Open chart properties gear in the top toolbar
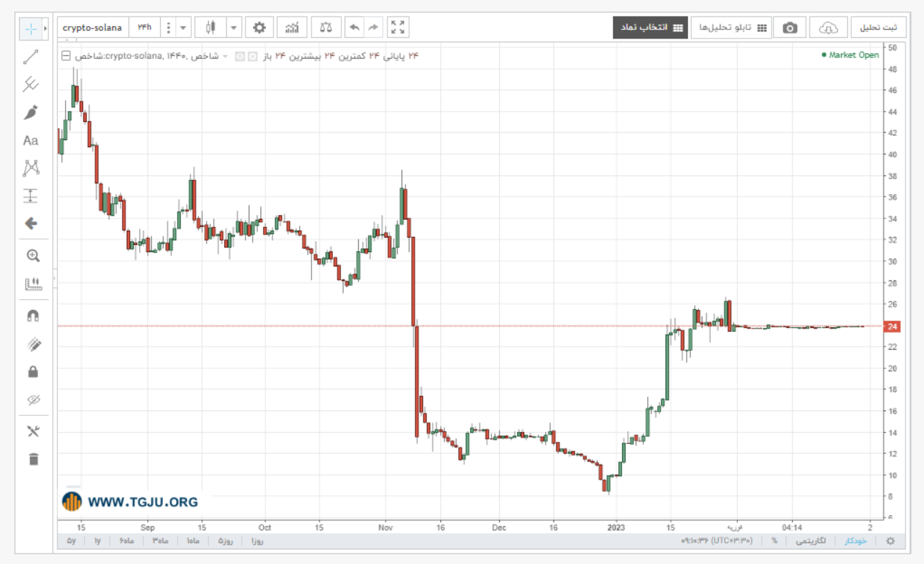 click(x=259, y=28)
